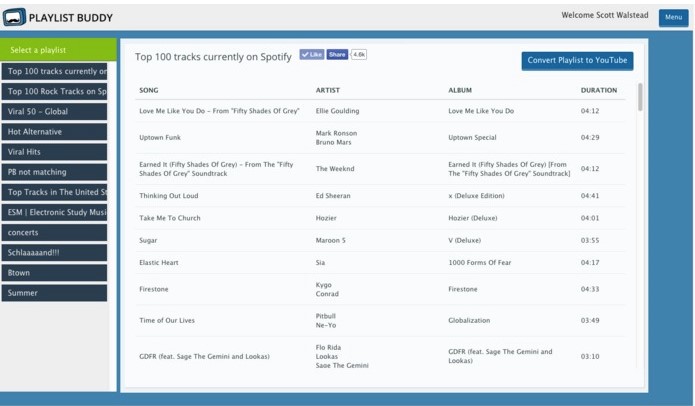695x406 pixels.
Task: Open the Viral Hits playlist
Action: 54,152
